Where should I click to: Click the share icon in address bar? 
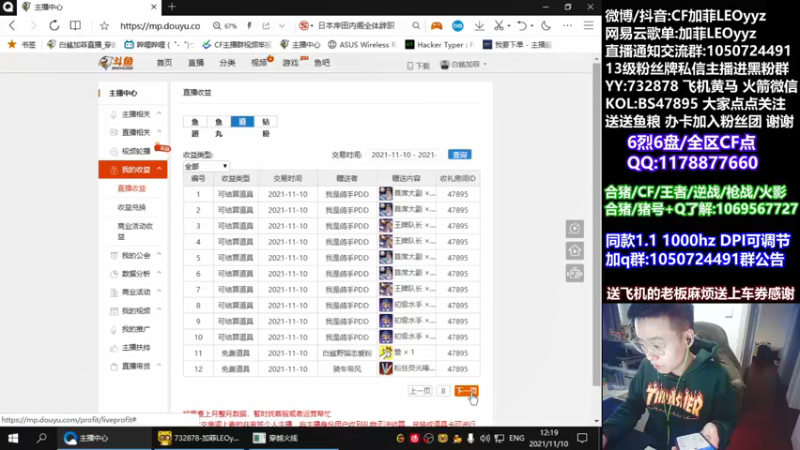pyautogui.click(x=266, y=26)
